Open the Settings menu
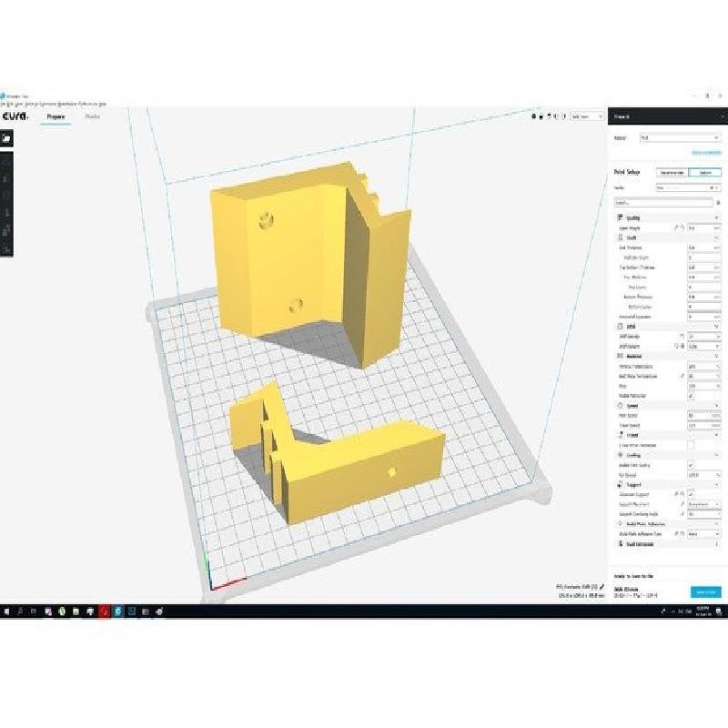 (31, 104)
